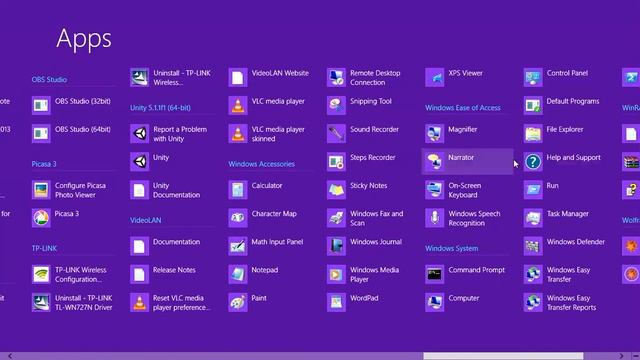Click Uninstall TP-LINK TL-WN727N Driver icon
This screenshot has width=640, height=360.
(x=41, y=302)
